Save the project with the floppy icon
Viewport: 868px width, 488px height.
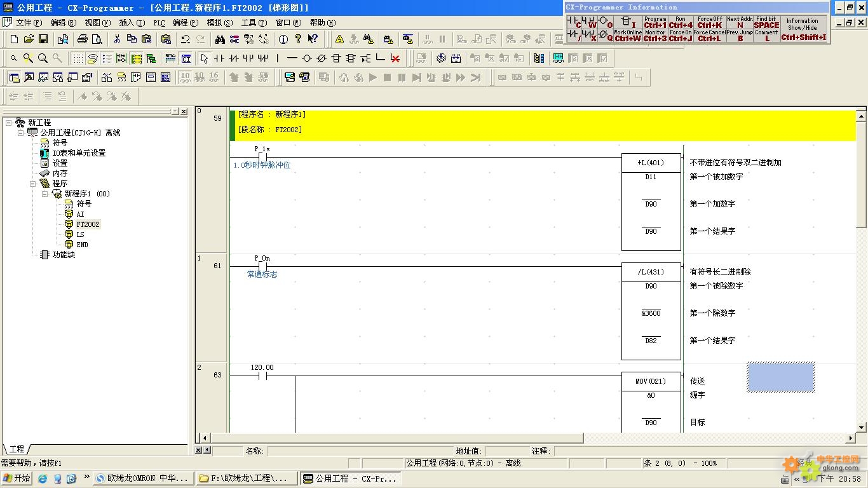click(x=43, y=39)
